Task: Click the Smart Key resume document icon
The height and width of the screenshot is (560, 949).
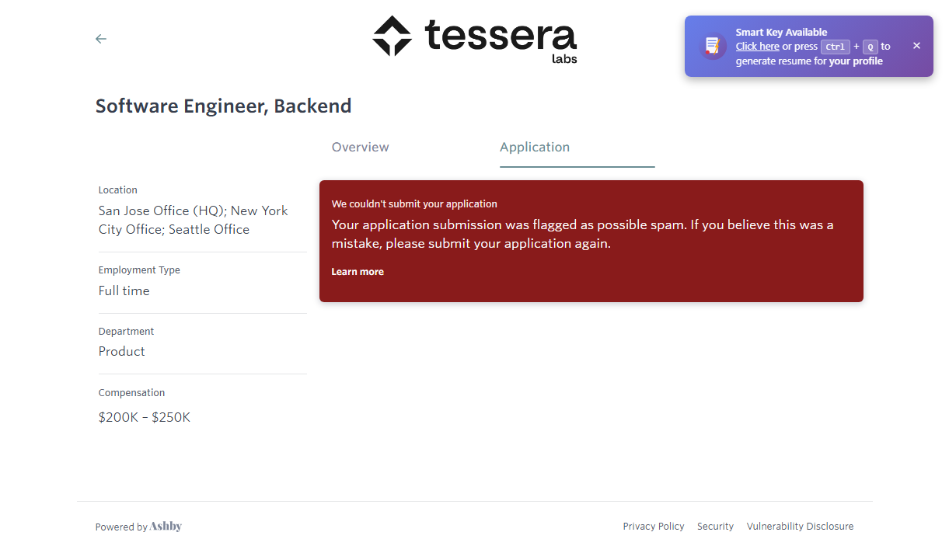Action: (712, 47)
